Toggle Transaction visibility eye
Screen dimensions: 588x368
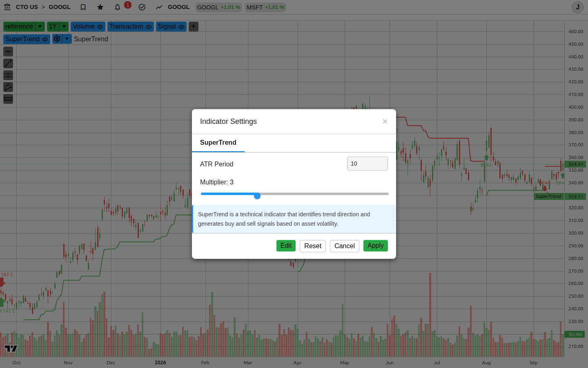[x=149, y=27]
